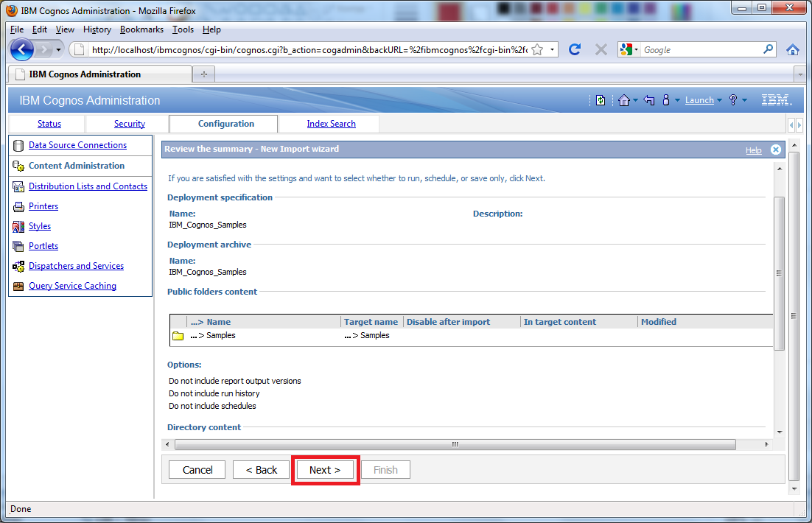This screenshot has height=523, width=812.
Task: Select the IBM Cognos Administration browser tab
Action: 100,74
